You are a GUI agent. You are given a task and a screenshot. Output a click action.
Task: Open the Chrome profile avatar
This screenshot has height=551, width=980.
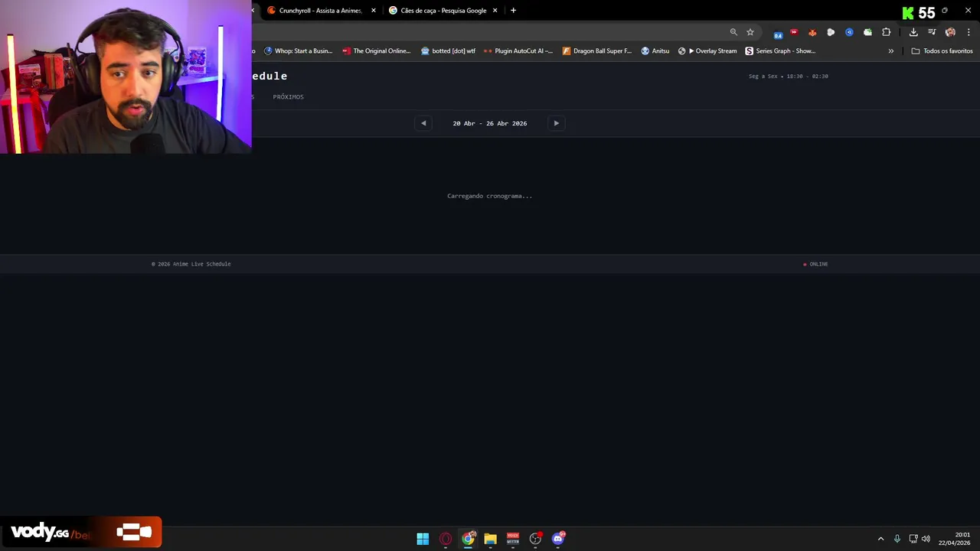[950, 32]
